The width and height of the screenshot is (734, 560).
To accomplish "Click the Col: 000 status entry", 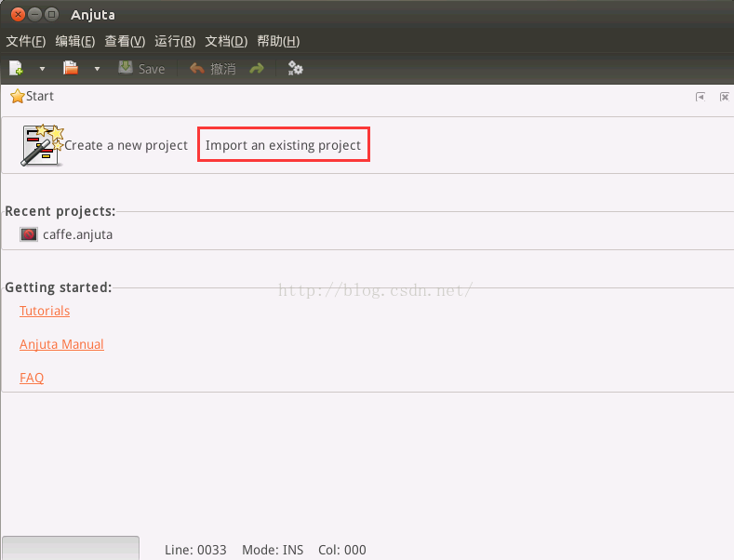I will 342,550.
